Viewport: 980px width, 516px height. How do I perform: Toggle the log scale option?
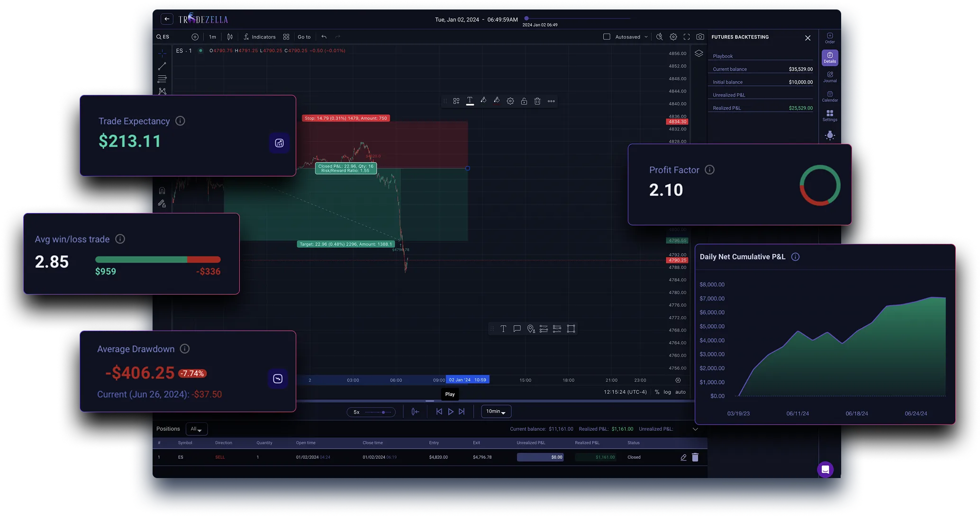(x=667, y=392)
